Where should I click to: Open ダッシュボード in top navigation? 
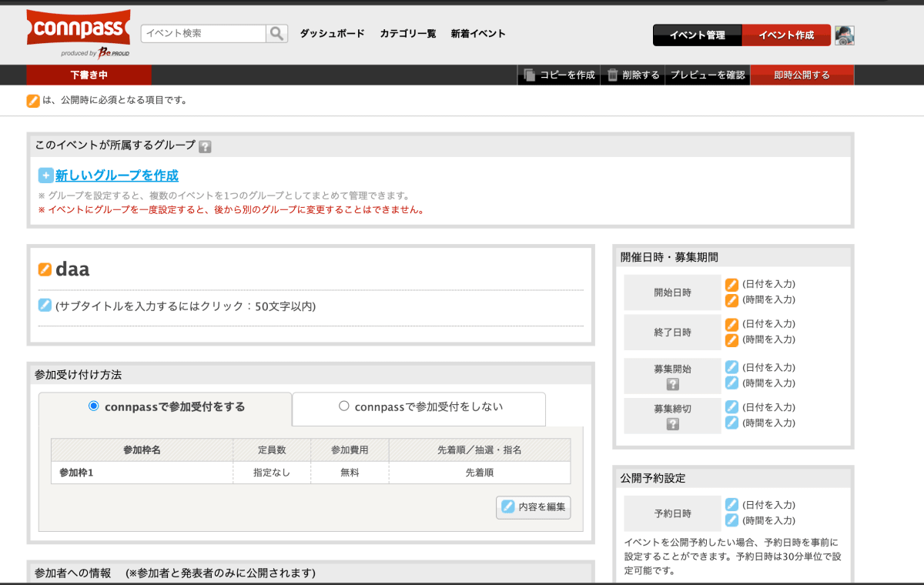click(x=332, y=34)
